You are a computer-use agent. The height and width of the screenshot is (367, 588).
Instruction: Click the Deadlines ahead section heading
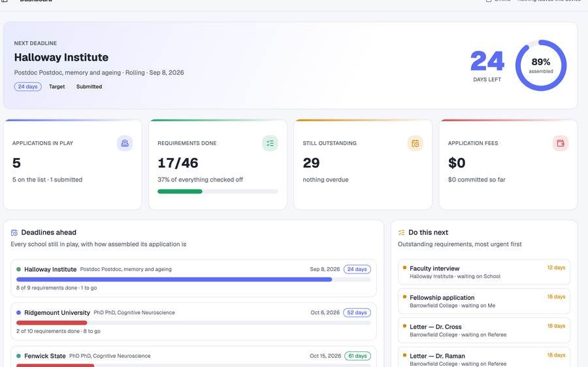pos(49,232)
